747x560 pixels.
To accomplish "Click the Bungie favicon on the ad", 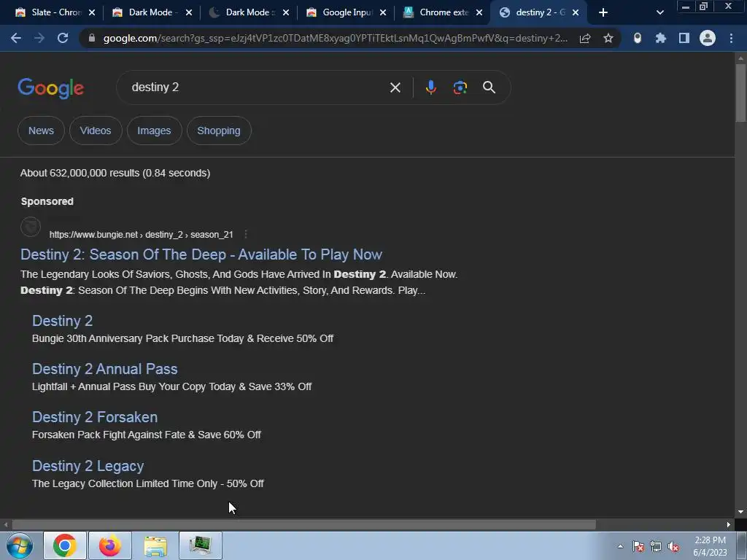I will pos(31,227).
